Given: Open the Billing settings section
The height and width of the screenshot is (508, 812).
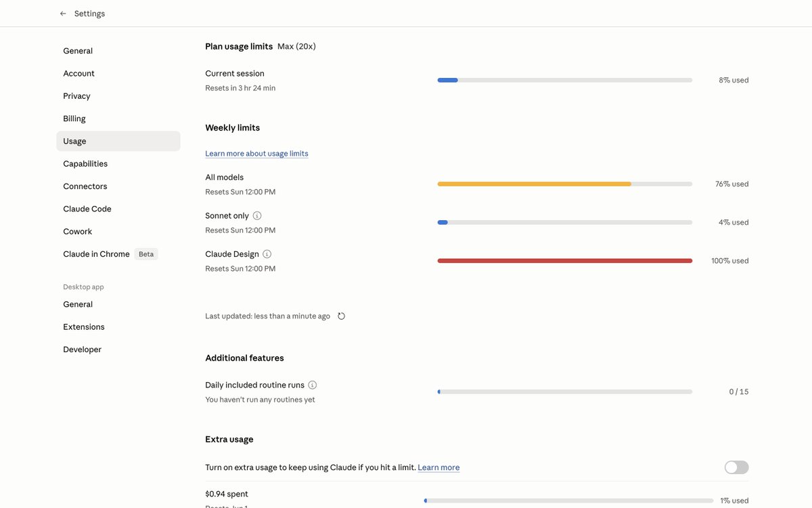Looking at the screenshot, I should pos(118,119).
